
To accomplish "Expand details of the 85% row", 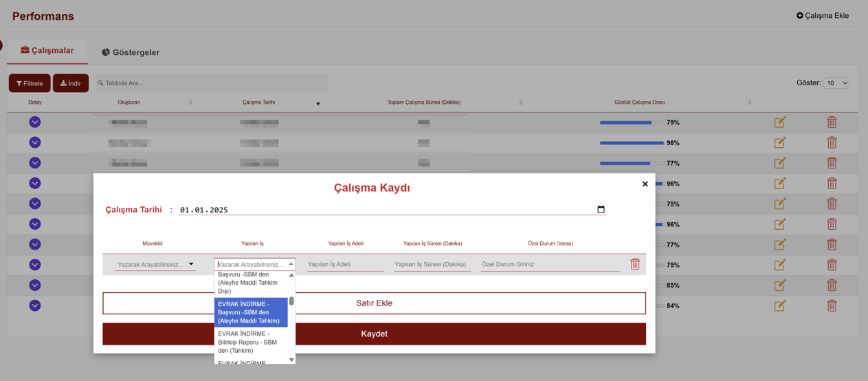I will (x=35, y=285).
